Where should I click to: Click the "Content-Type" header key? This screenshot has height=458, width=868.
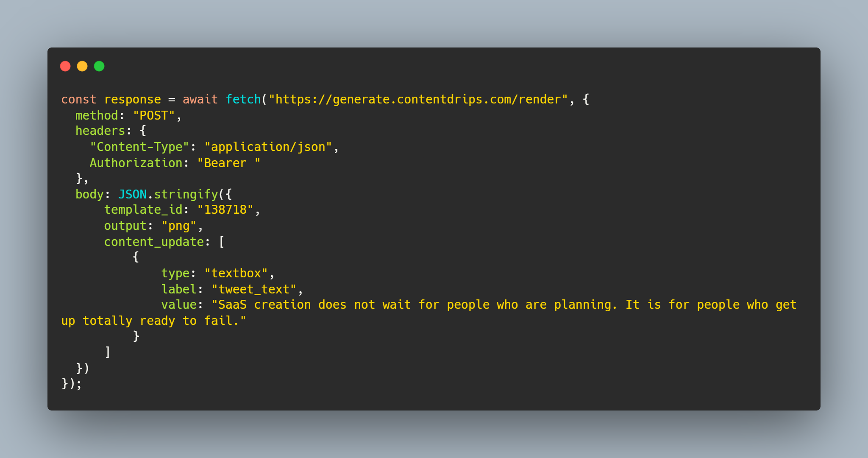[139, 147]
